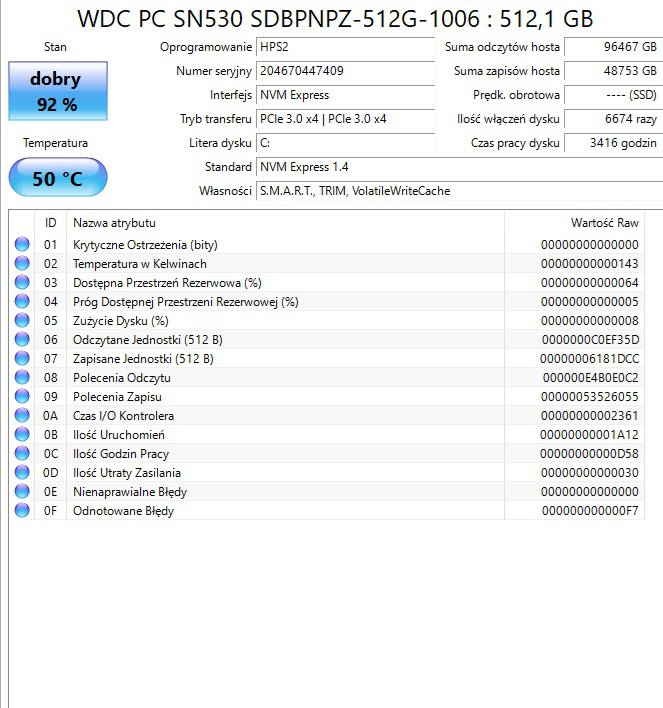Click the status dot for Czas I/O Kontrolera
Screen dimensions: 663x708
22,415
